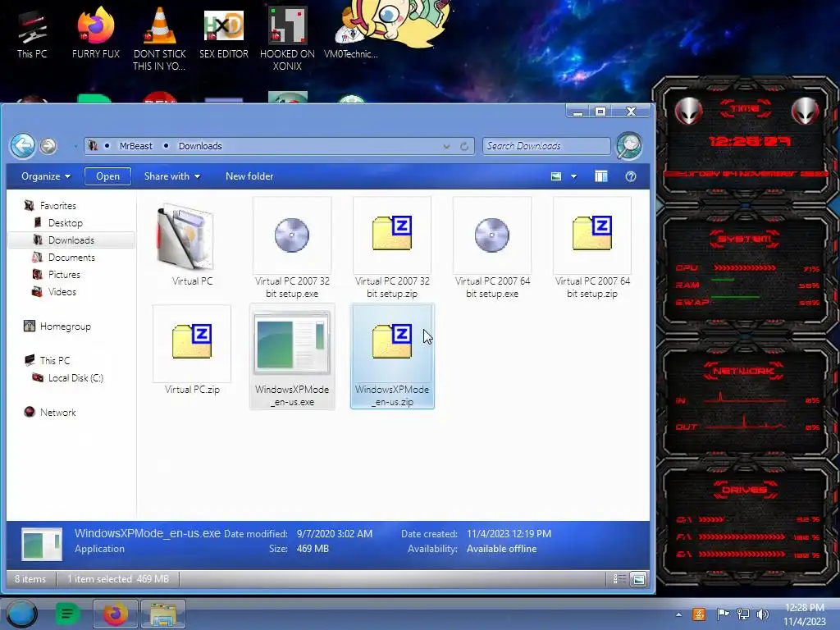Image resolution: width=840 pixels, height=630 pixels.
Task: Open the green notes app on taskbar
Action: [x=67, y=614]
